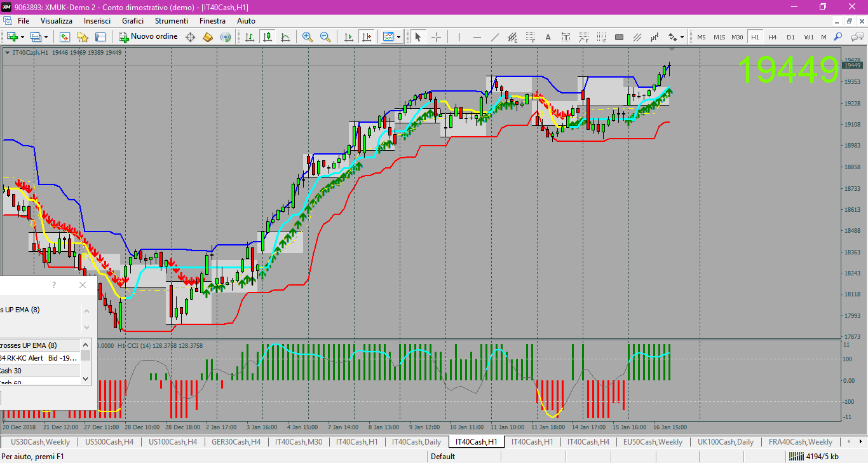Image resolution: width=868 pixels, height=463 pixels.
Task: Switch timeframe to M30
Action: click(x=737, y=37)
